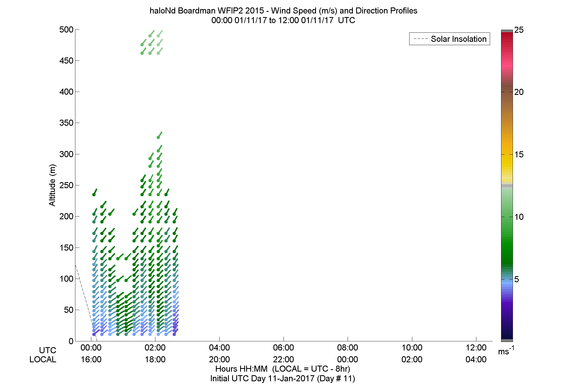Click the UTC 06:00 time label

pos(283,348)
